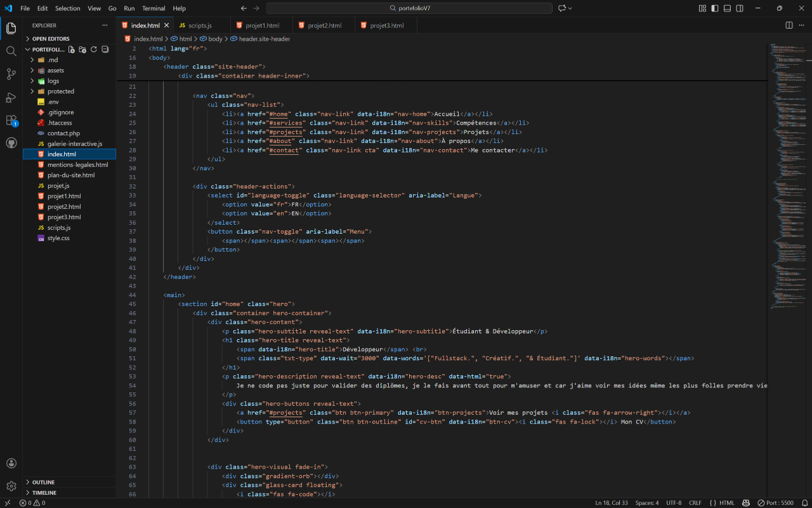Screen dimensions: 812x508
Task: Collapse all folders in the Explorer
Action: coord(104,49)
